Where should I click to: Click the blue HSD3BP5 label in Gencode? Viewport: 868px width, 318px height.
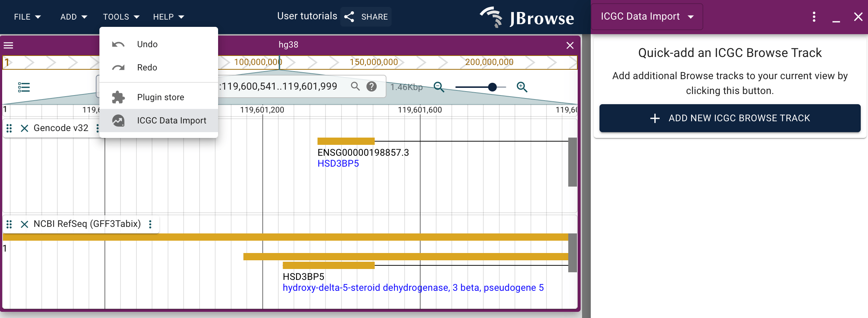point(338,164)
